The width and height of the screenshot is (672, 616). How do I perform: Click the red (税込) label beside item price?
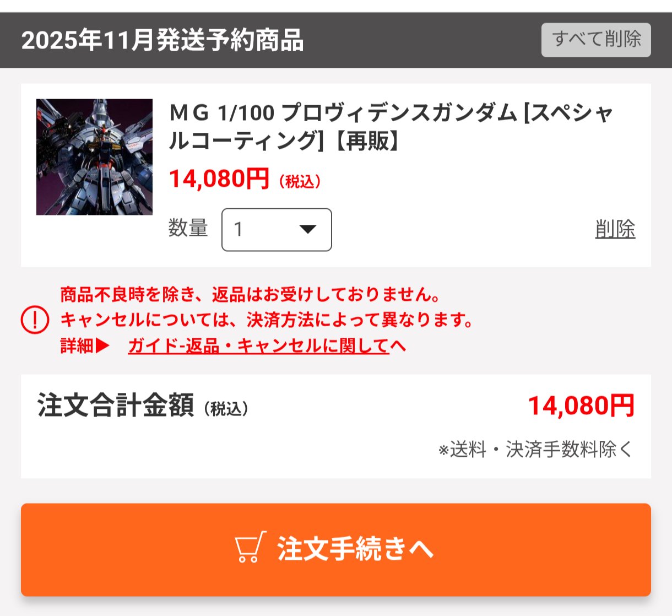click(300, 181)
